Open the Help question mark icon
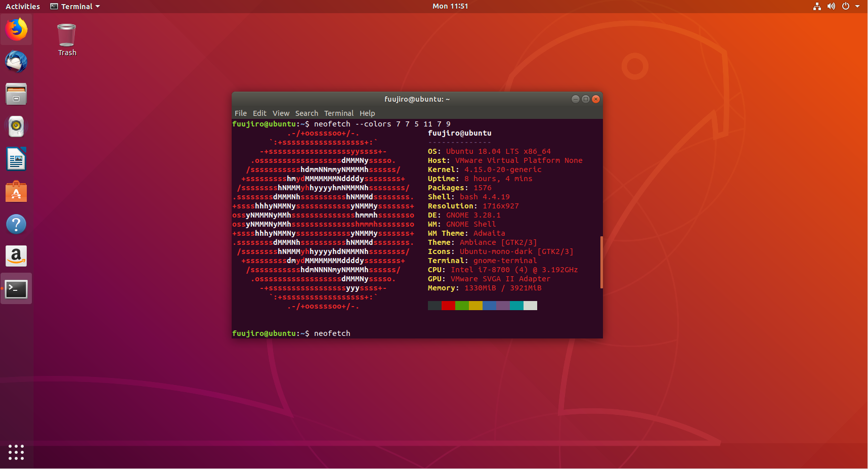 [16, 224]
